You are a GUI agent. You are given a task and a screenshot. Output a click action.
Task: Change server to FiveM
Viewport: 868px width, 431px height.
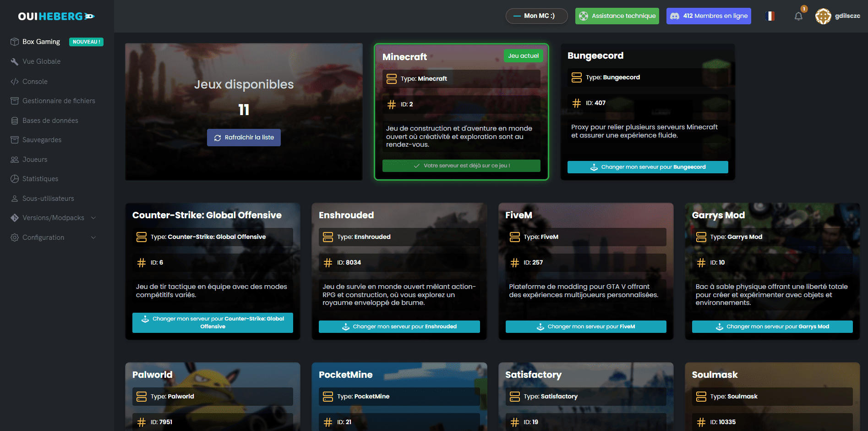pos(586,326)
